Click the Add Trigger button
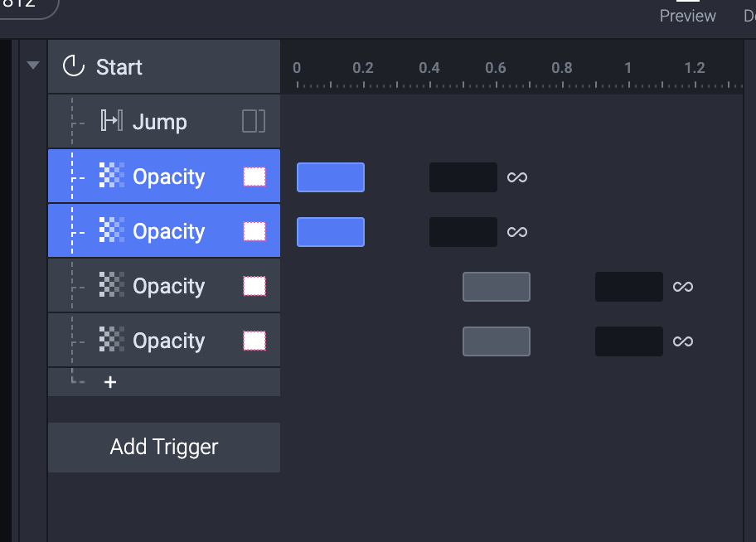This screenshot has width=756, height=542. pos(164,448)
